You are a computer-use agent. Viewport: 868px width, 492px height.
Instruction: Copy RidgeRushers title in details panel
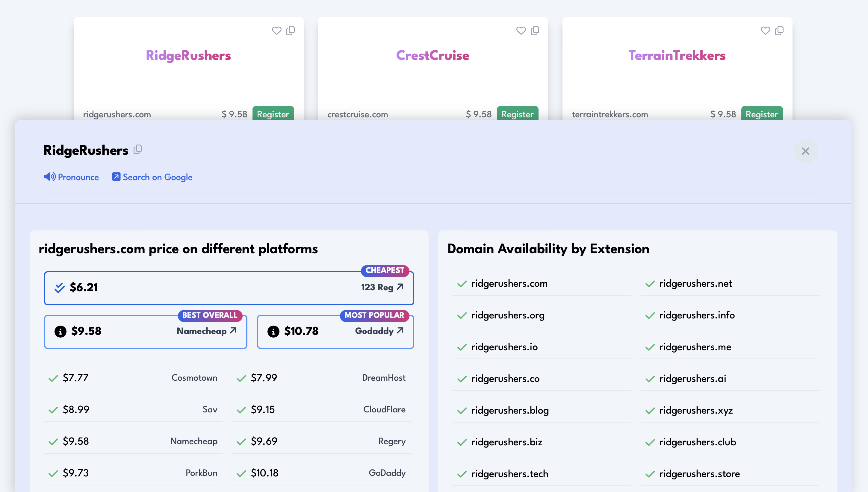pos(137,149)
